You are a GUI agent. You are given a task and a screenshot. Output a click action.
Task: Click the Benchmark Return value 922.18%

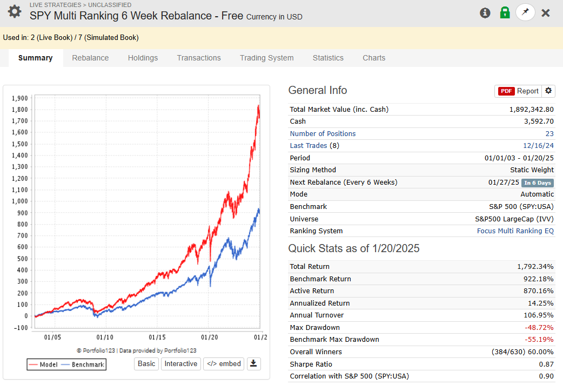click(x=538, y=279)
